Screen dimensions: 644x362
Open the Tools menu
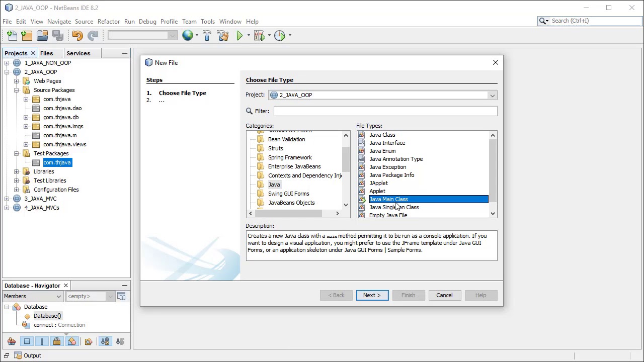(208, 22)
